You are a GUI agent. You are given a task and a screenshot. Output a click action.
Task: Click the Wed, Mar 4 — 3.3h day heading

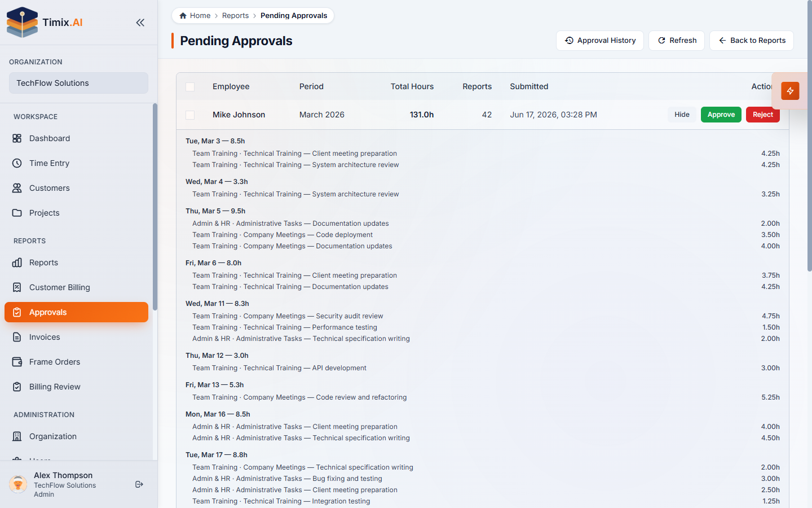pos(217,182)
